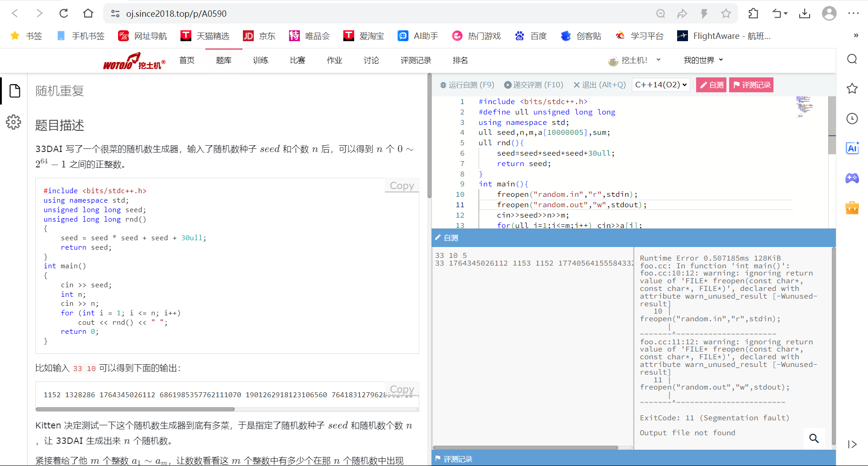
Task: Expand the 评测记录 panel at bottom
Action: 457,459
